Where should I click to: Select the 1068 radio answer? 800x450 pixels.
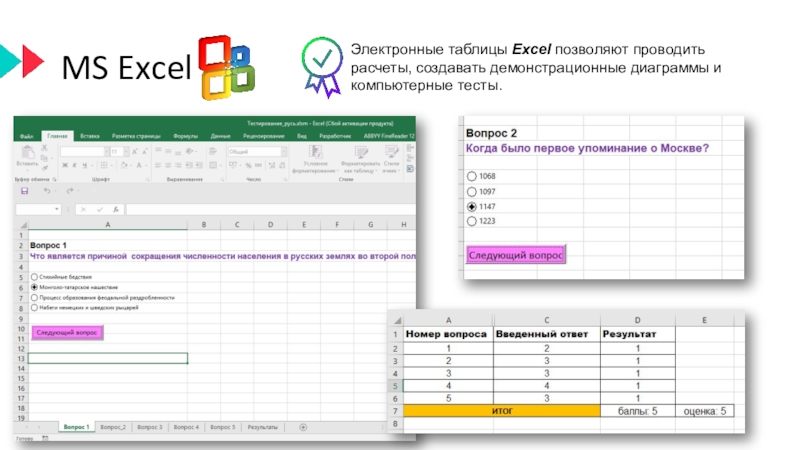click(471, 176)
